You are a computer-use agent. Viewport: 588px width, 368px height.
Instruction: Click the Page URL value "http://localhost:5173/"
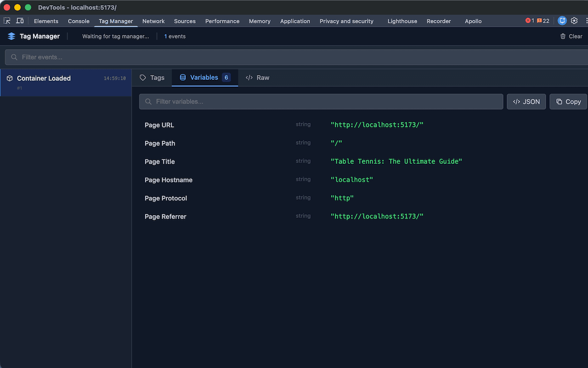(377, 125)
